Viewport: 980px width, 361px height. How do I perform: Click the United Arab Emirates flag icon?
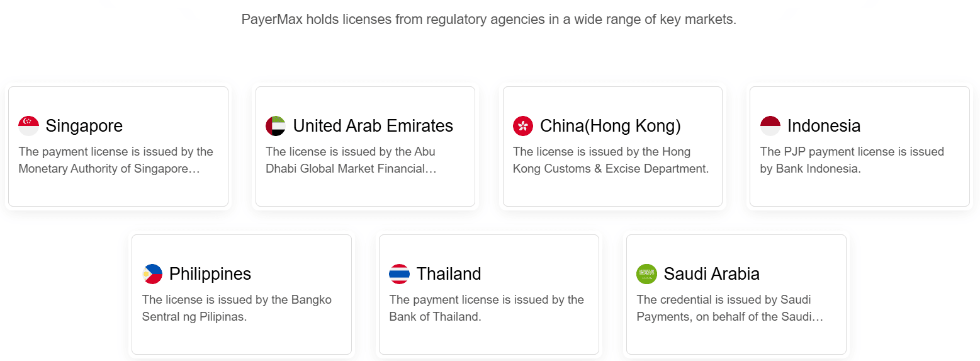[276, 126]
